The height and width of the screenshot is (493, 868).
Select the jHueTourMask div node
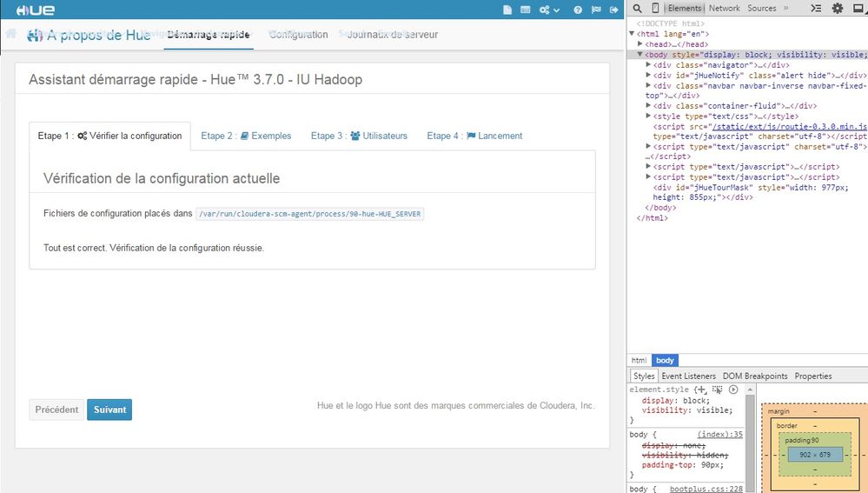coord(750,192)
